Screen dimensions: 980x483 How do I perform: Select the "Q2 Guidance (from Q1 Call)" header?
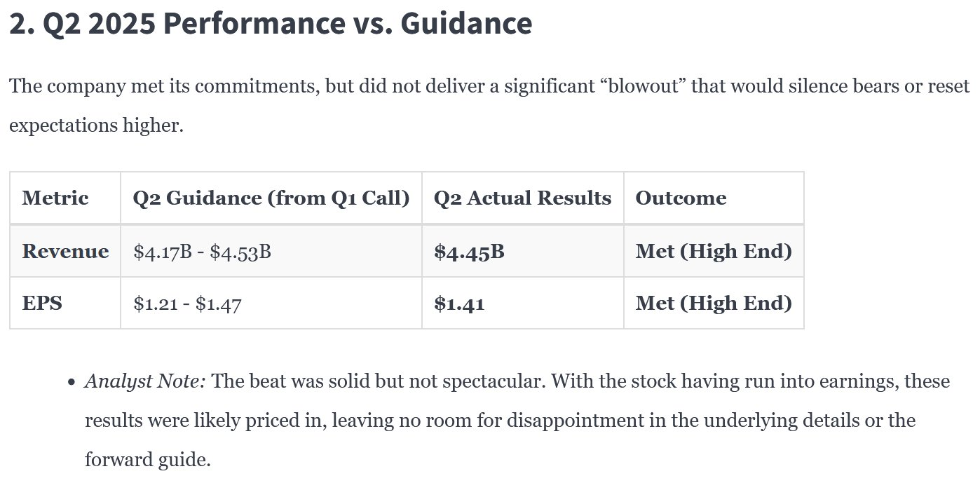point(271,198)
